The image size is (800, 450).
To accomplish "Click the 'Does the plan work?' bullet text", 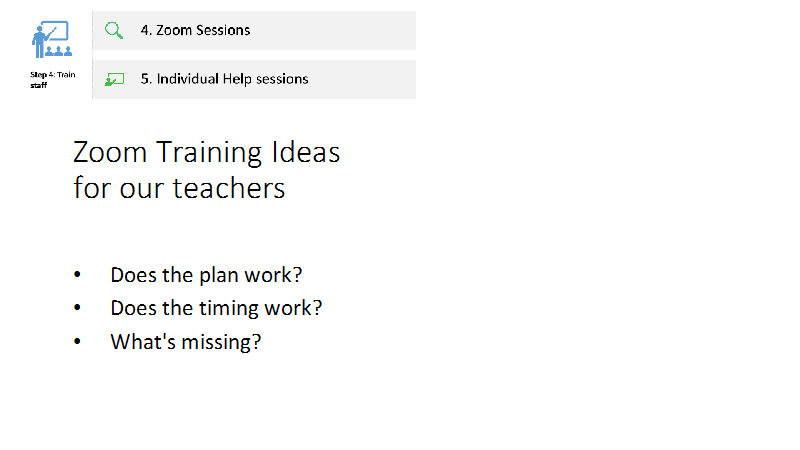I will tap(206, 275).
